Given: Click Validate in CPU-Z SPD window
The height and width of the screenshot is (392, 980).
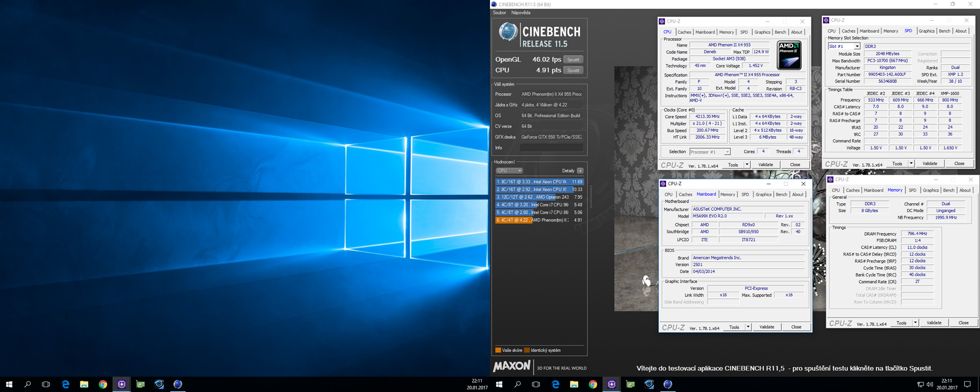Looking at the screenshot, I should (930, 164).
